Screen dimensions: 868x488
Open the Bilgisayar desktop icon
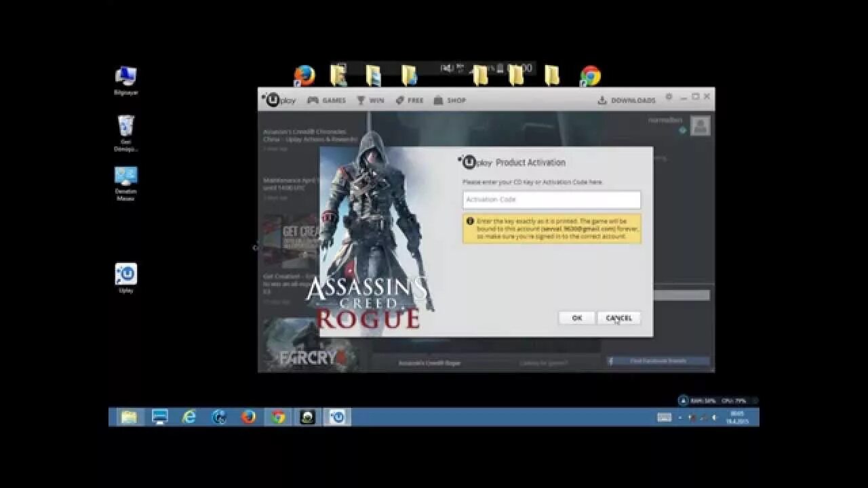coord(125,81)
